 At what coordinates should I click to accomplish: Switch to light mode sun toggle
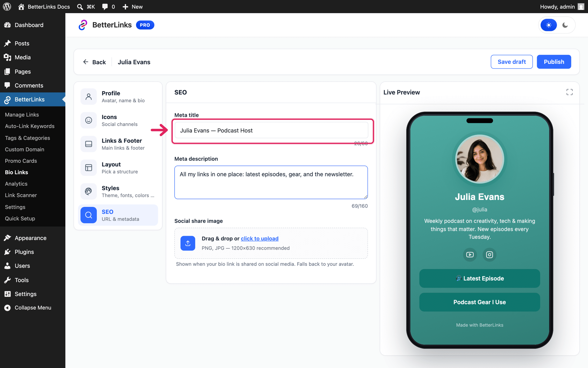point(548,25)
